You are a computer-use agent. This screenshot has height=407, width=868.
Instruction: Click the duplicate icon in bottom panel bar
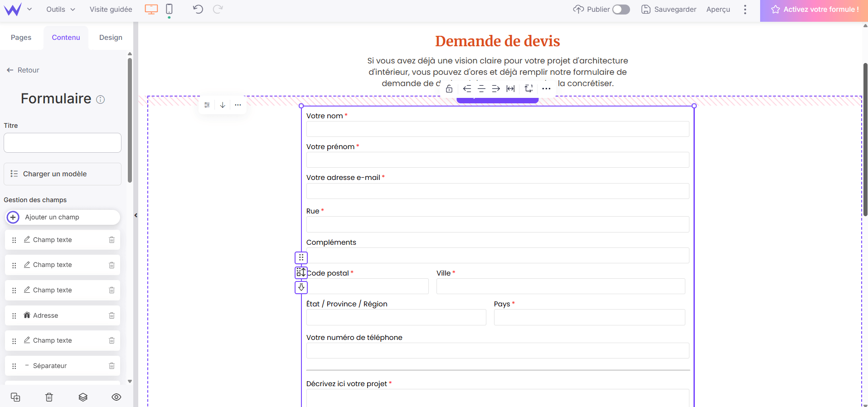point(15,397)
